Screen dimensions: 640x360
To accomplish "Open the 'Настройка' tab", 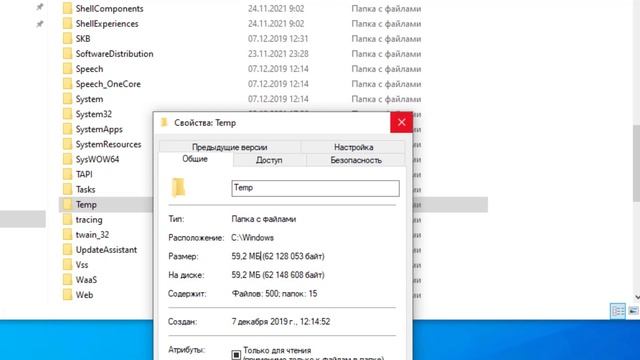I will 353,147.
